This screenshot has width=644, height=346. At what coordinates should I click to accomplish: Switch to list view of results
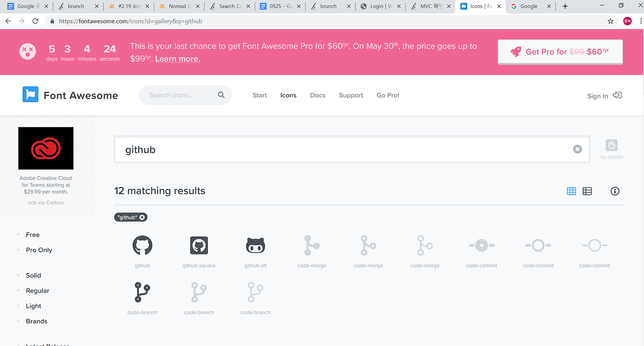pyautogui.click(x=587, y=191)
